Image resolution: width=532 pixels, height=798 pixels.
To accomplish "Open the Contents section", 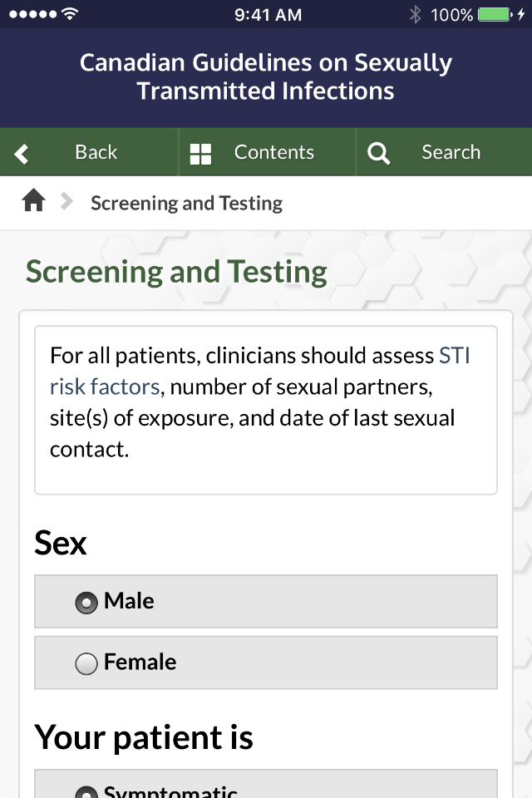I will (x=266, y=152).
